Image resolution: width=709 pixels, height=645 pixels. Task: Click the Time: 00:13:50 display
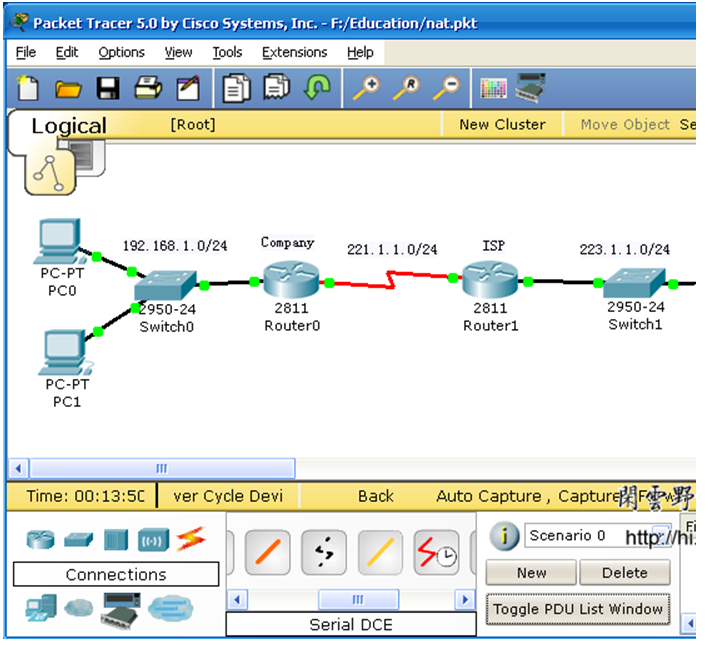(86, 496)
